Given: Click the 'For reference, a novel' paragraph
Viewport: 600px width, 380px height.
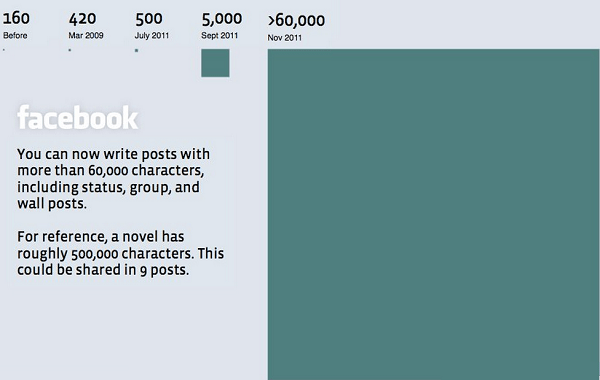Looking at the screenshot, I should point(121,253).
